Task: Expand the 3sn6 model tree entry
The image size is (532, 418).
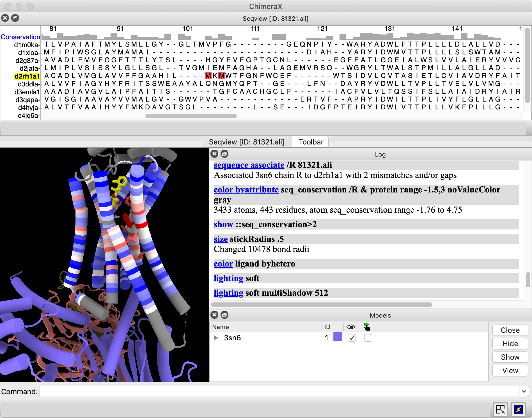Action: point(216,338)
